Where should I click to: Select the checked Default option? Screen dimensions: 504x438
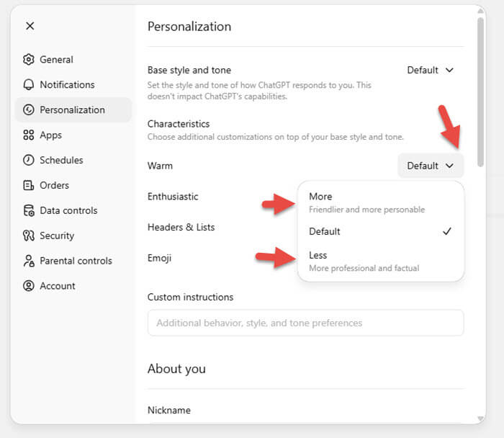tap(380, 231)
